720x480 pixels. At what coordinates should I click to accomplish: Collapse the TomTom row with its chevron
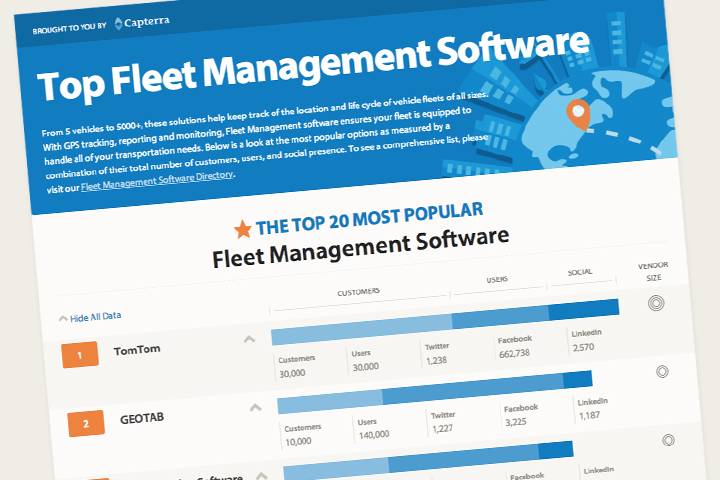[x=249, y=339]
